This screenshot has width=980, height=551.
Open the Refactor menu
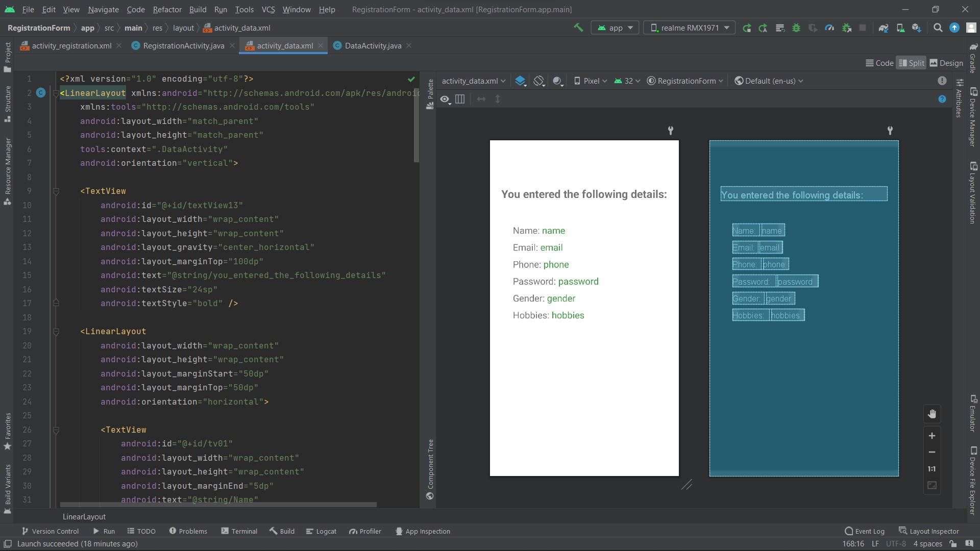(x=167, y=9)
